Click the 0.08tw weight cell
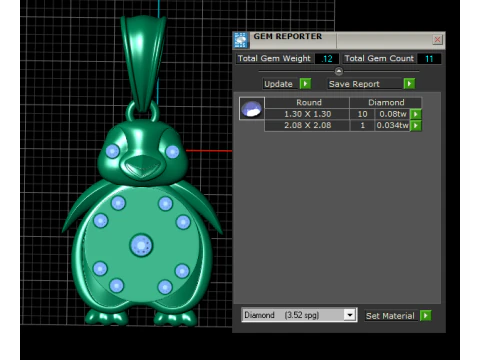The image size is (480, 360). coord(393,114)
